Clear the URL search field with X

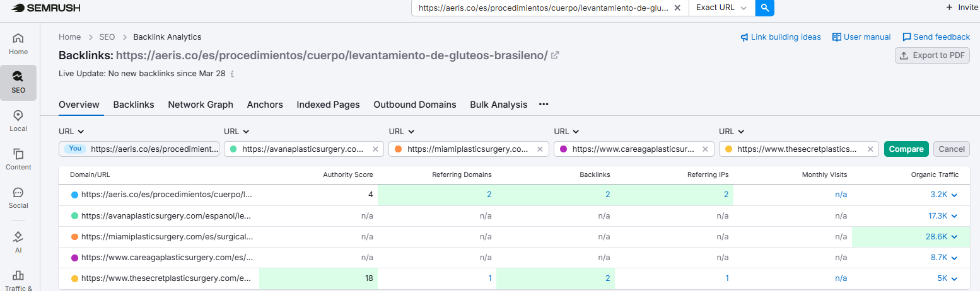[677, 8]
